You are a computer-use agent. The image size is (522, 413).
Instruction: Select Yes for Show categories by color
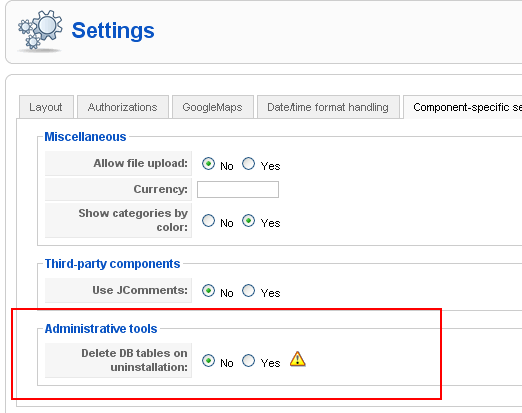[x=248, y=221]
